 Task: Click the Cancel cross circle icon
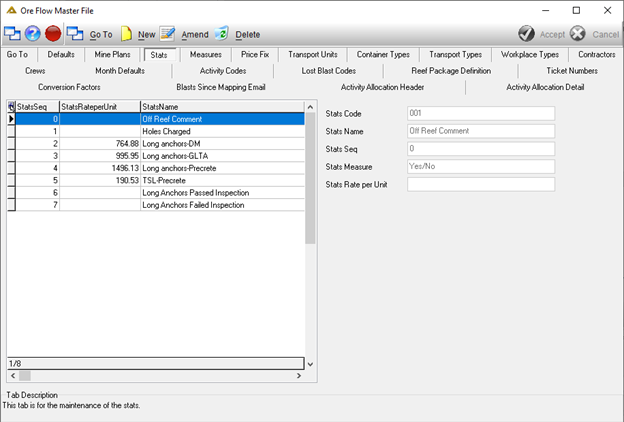pos(577,34)
